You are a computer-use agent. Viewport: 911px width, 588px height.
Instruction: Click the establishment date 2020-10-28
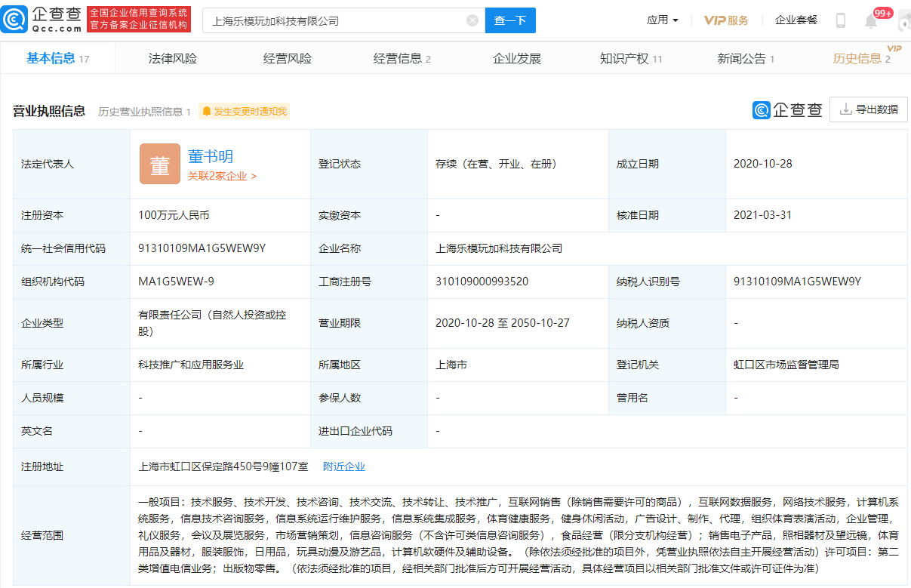point(763,163)
